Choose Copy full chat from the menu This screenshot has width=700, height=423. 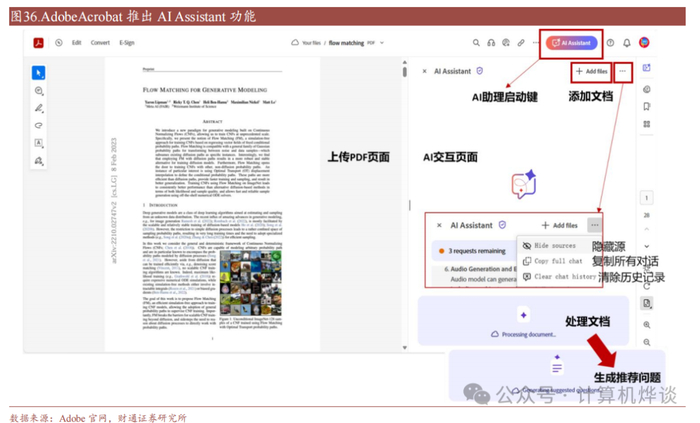(555, 261)
